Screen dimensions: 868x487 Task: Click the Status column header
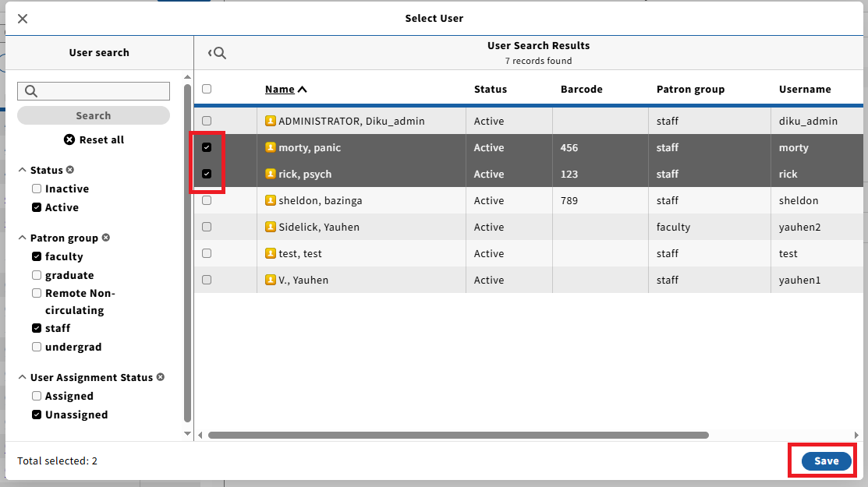[491, 90]
